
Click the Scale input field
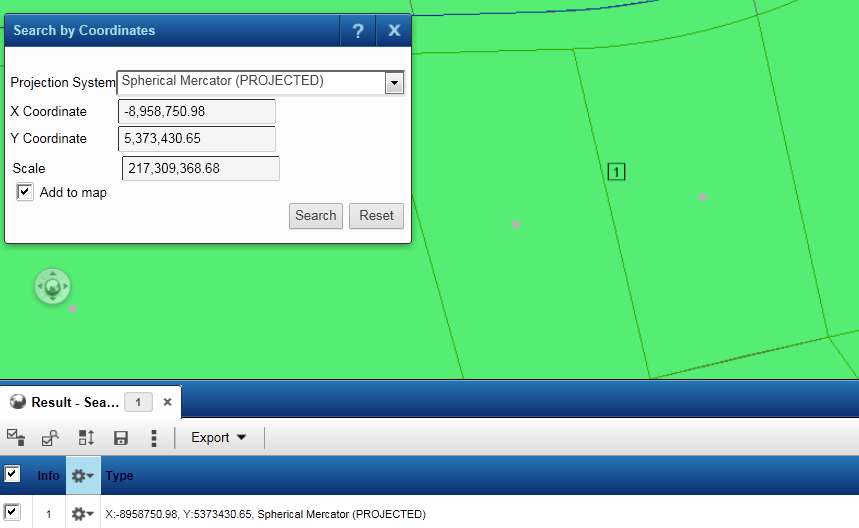(x=200, y=169)
